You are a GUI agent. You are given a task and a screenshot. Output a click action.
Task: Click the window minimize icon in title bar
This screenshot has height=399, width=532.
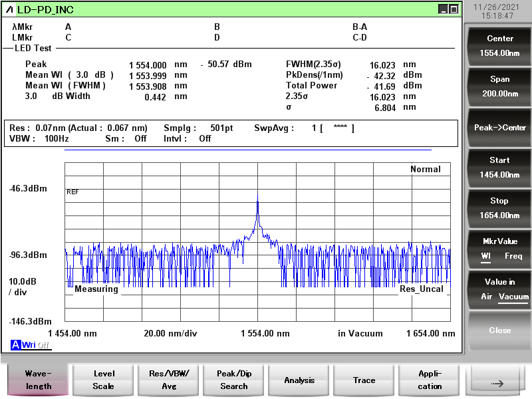443,9
